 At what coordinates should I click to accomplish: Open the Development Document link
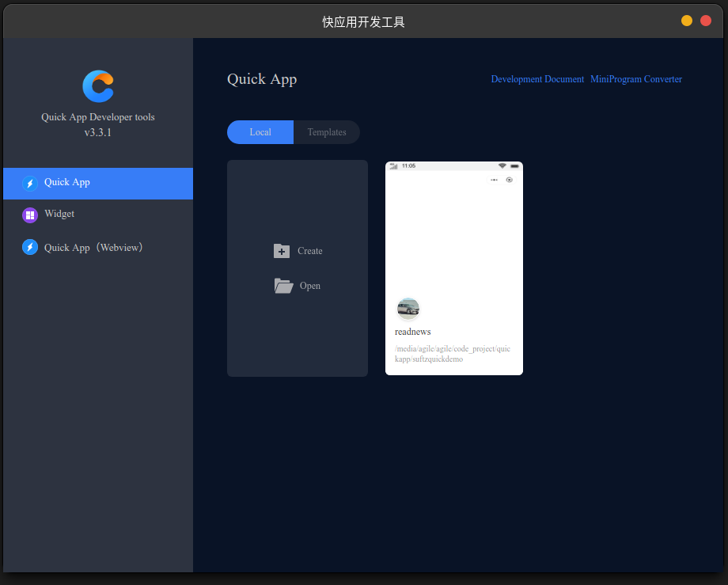click(x=537, y=79)
